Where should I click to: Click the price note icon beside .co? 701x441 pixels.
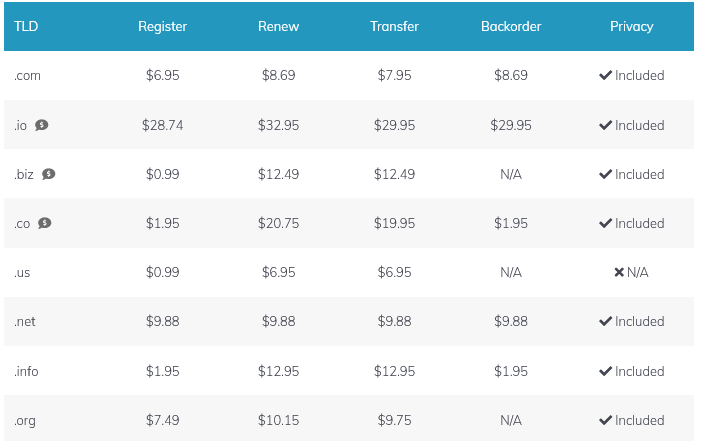click(45, 223)
